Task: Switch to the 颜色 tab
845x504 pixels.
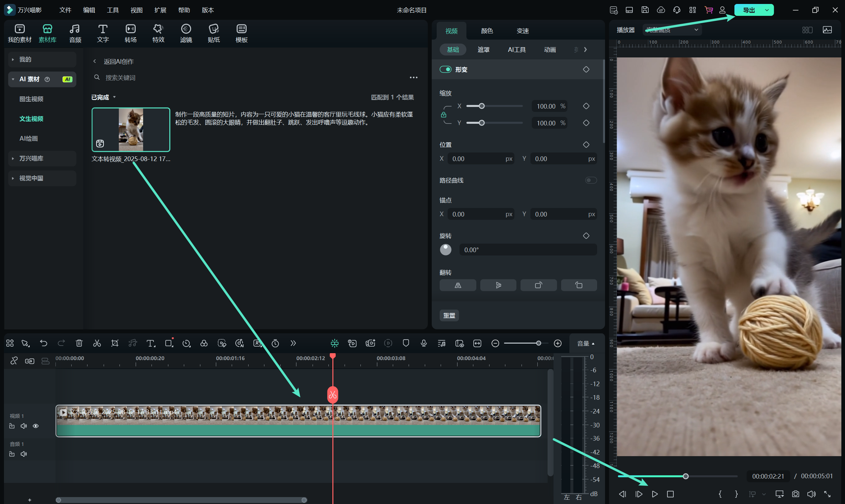Action: click(x=487, y=31)
